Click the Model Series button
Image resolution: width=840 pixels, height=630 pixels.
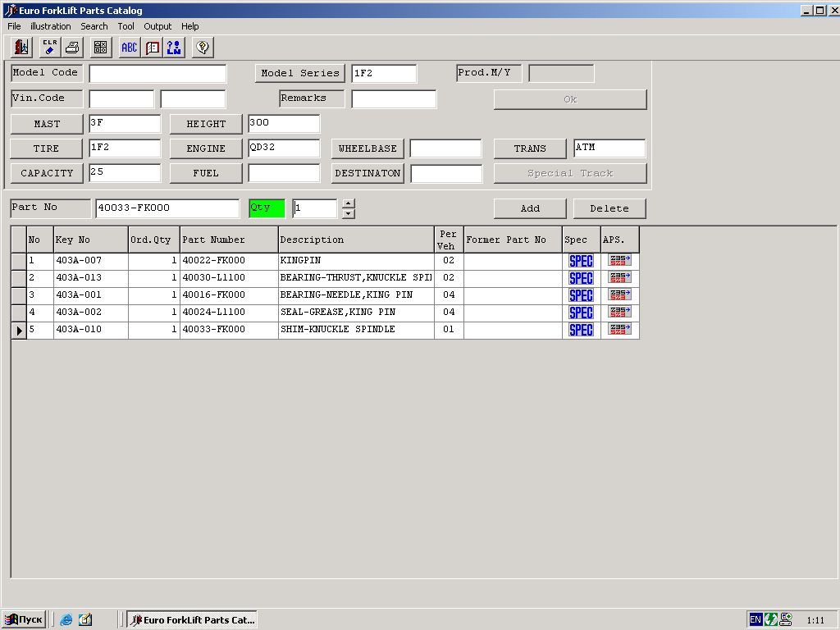coord(300,73)
